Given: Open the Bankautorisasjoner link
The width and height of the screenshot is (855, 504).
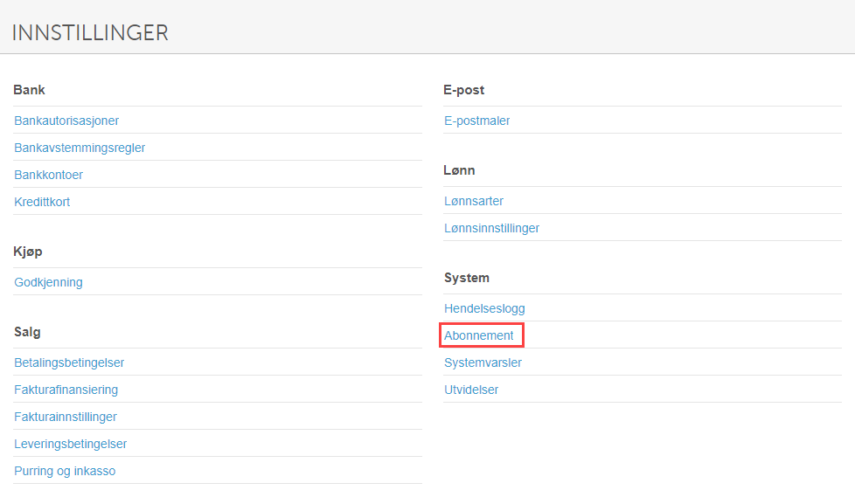Looking at the screenshot, I should (66, 121).
